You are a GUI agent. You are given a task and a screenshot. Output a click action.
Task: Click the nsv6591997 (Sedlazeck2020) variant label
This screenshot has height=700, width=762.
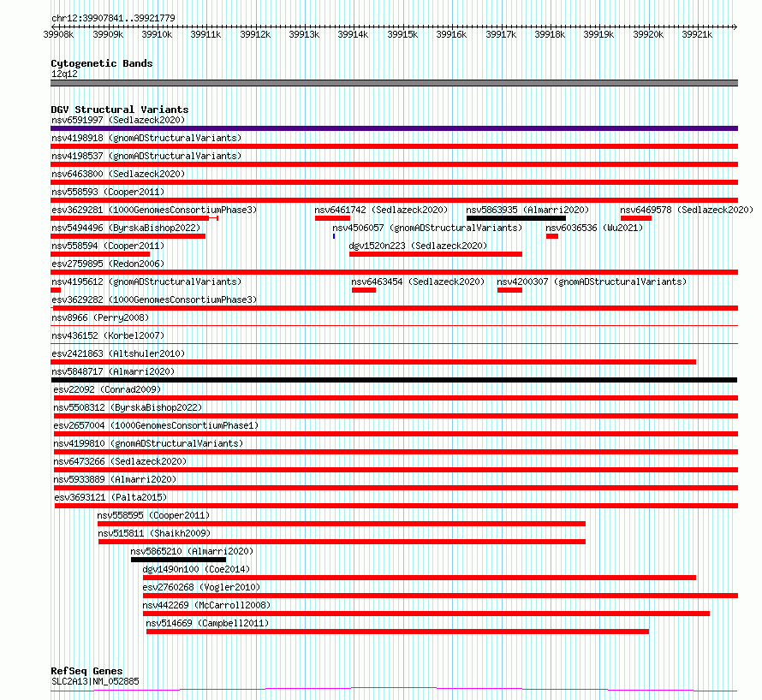point(118,120)
